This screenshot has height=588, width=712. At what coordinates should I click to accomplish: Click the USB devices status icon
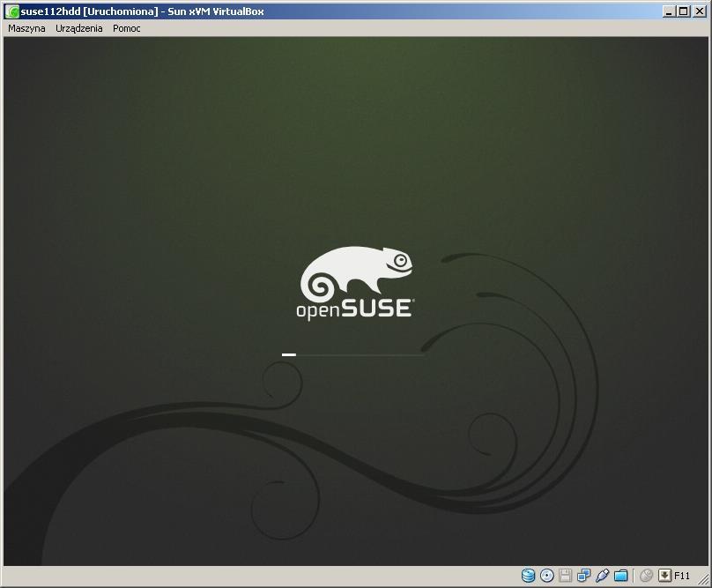pos(602,576)
